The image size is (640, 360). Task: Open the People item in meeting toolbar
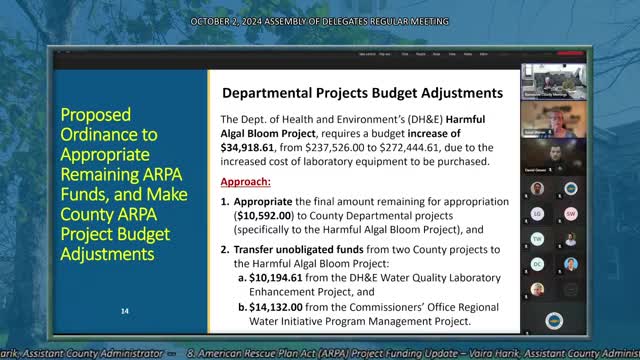coord(421,54)
